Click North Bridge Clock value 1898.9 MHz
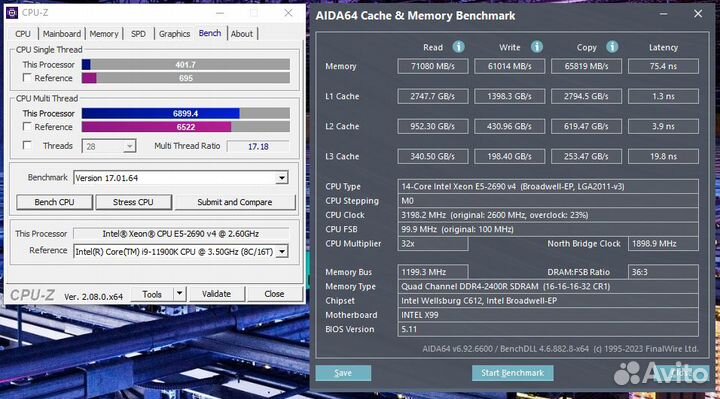Screen dimensions: 720x399 click(x=663, y=243)
